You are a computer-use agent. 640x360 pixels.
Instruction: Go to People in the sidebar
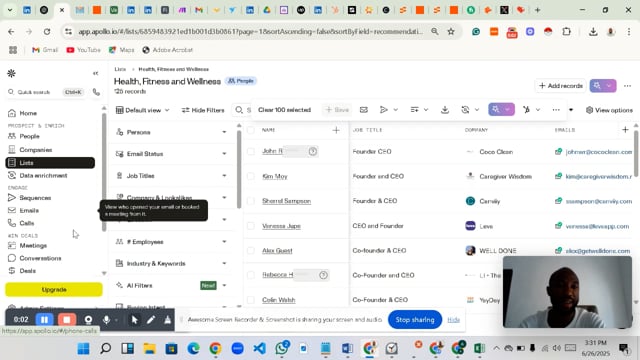29,136
